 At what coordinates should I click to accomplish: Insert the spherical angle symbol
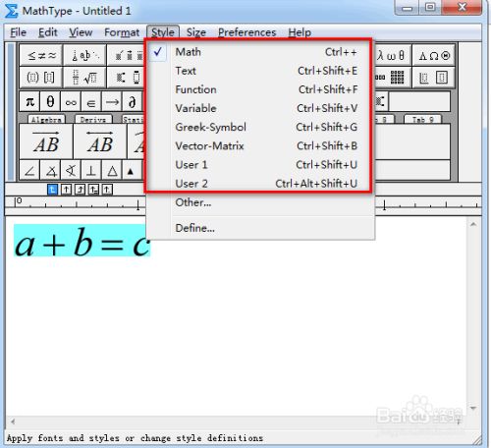pyautogui.click(x=71, y=170)
